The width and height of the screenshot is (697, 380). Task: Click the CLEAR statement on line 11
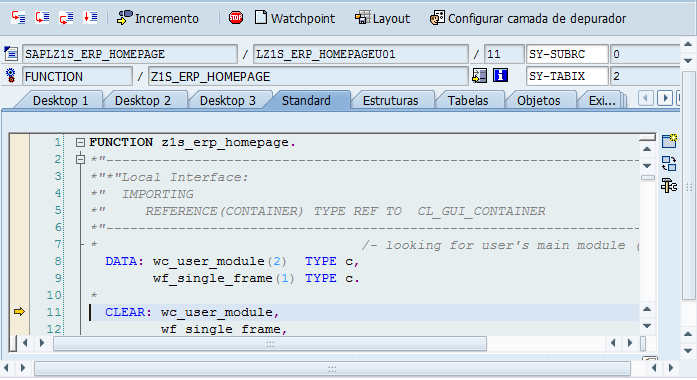coord(192,312)
